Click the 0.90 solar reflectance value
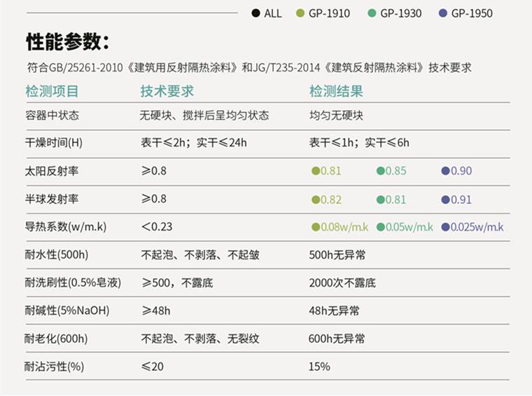The image size is (532, 396). coord(461,171)
